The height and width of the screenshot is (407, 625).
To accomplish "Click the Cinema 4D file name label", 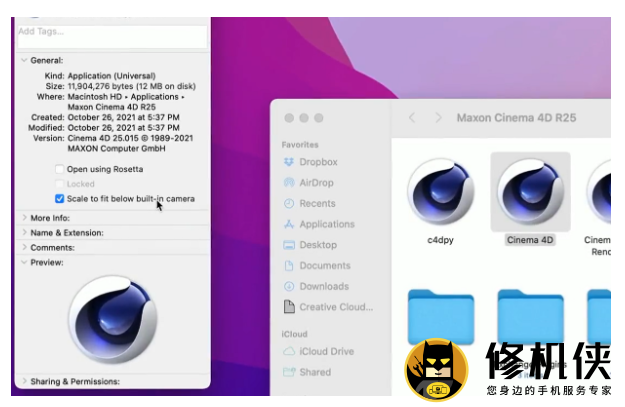I will coord(530,240).
